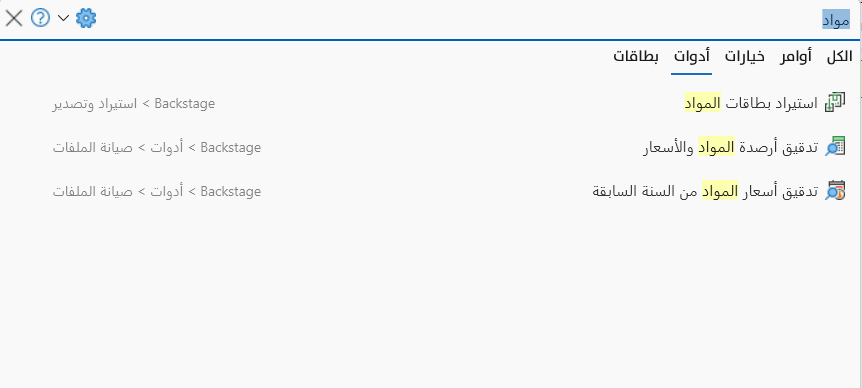The width and height of the screenshot is (862, 388).
Task: Click Backstage label in first result path
Action: (x=185, y=103)
